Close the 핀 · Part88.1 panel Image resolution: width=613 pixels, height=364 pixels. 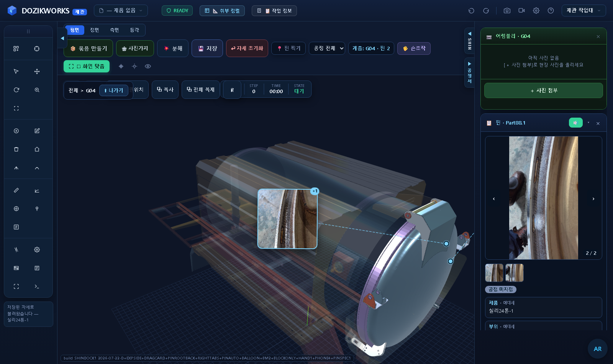[x=598, y=123]
